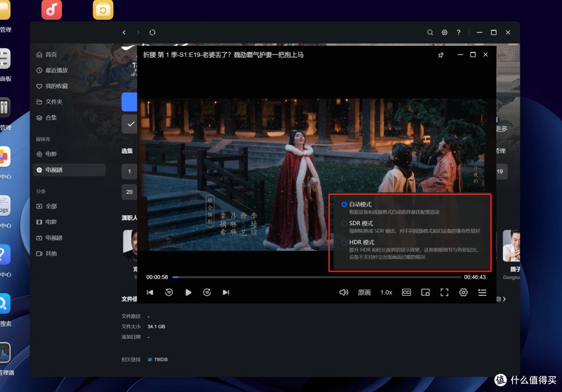Open help with the question mark icon
562x392 pixels.
pos(458,32)
